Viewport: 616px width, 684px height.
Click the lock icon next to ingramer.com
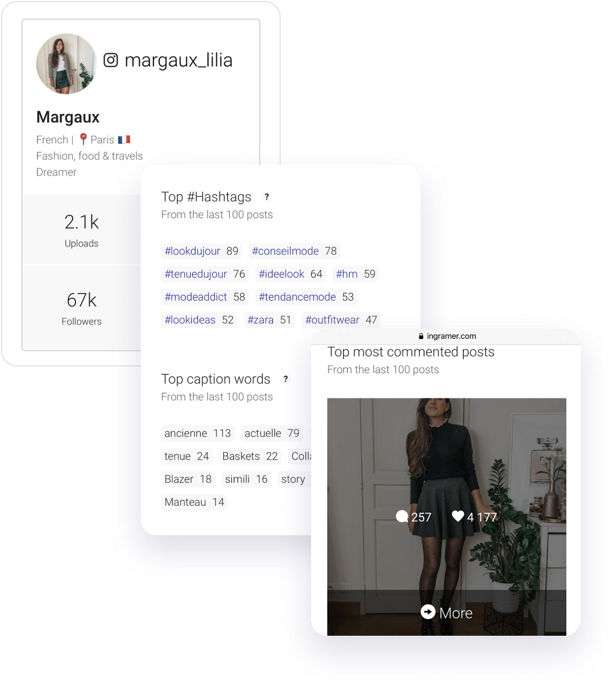pos(421,336)
